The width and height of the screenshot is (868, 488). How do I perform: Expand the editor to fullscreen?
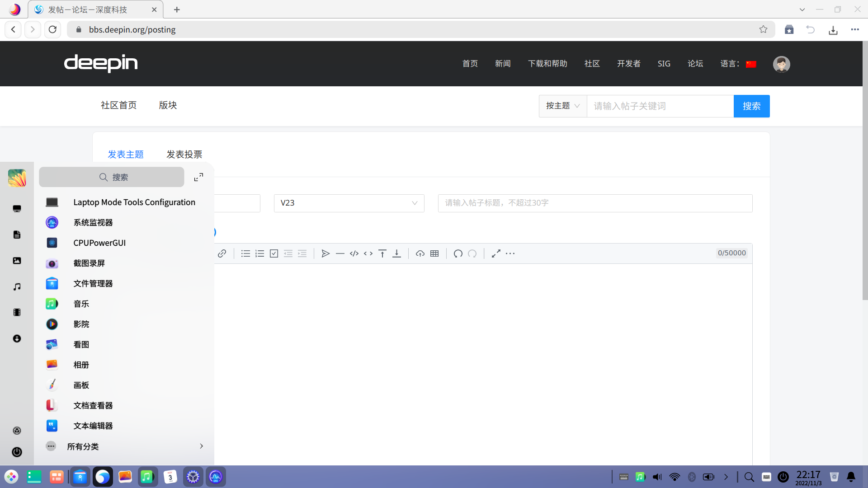(496, 253)
